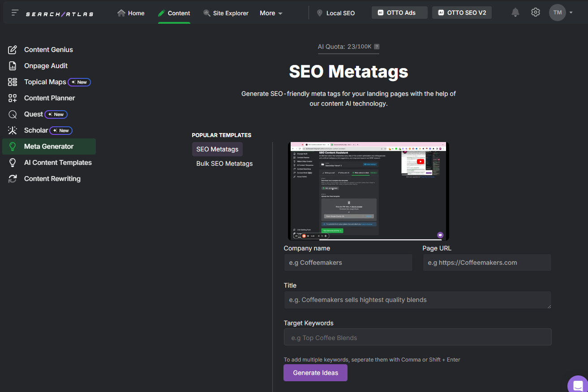
Task: Select the Scholar tool
Action: [36, 130]
